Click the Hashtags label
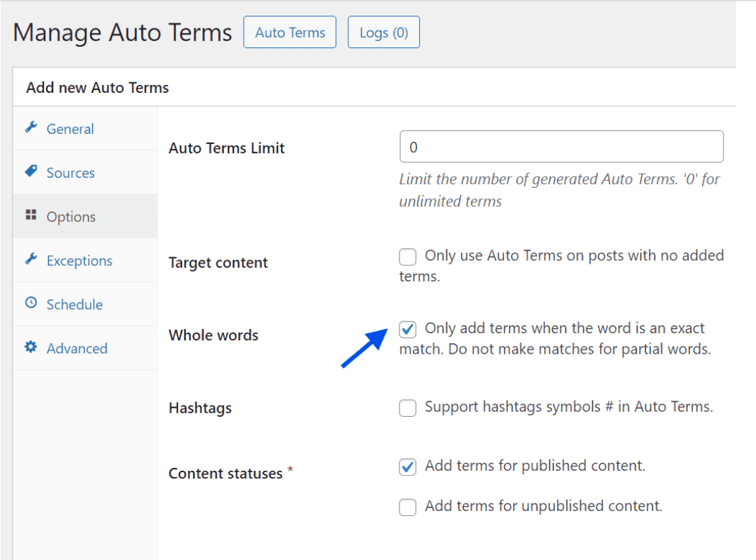 click(x=200, y=408)
